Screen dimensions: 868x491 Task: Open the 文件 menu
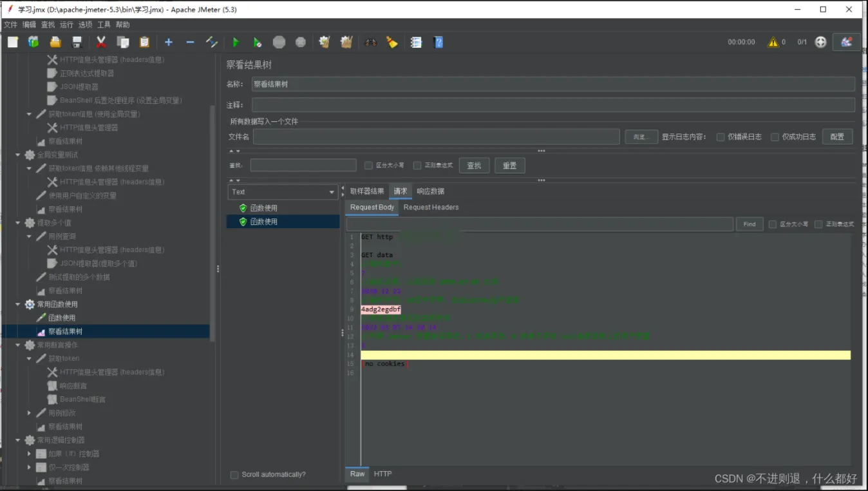click(x=11, y=24)
